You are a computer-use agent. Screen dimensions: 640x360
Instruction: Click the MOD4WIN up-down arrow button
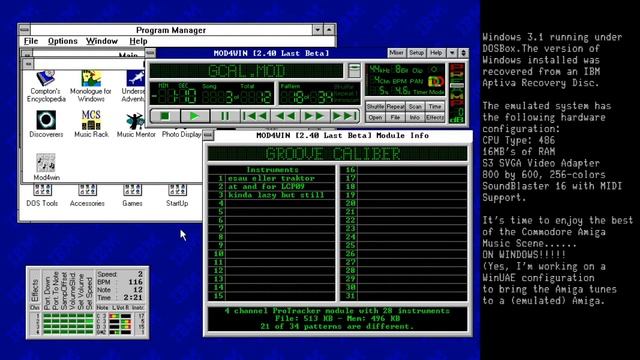pos(463,53)
